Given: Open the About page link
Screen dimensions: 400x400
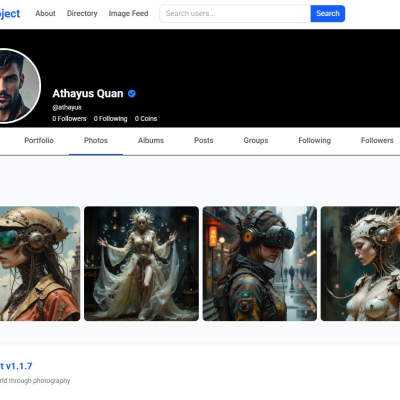Looking at the screenshot, I should tap(45, 13).
